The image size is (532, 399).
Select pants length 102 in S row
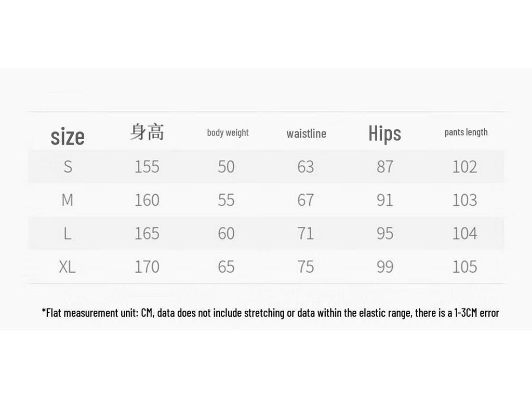tap(464, 167)
